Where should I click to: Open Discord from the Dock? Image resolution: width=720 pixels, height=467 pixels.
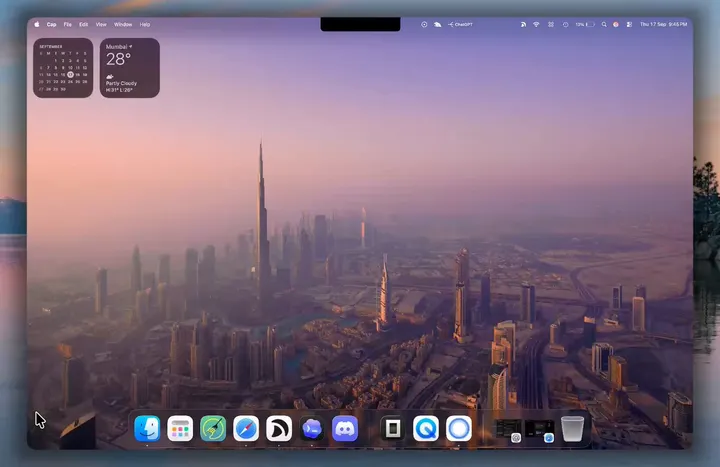345,428
